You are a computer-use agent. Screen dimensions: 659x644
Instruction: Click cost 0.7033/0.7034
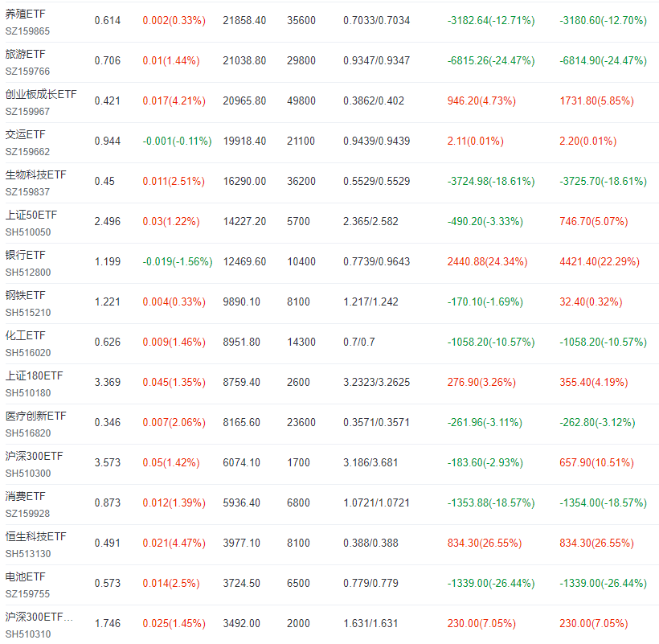point(377,21)
